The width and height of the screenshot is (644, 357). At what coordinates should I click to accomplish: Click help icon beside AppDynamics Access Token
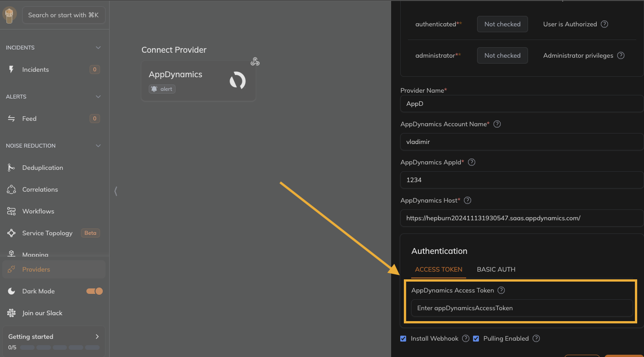[501, 290]
